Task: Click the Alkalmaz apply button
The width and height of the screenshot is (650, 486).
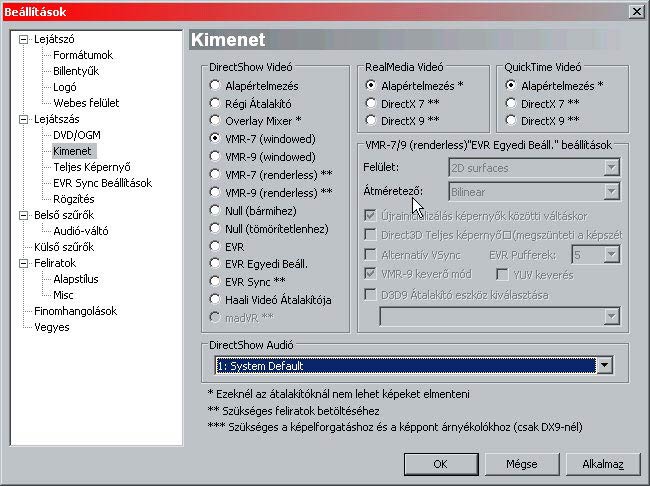Action: pyautogui.click(x=603, y=464)
